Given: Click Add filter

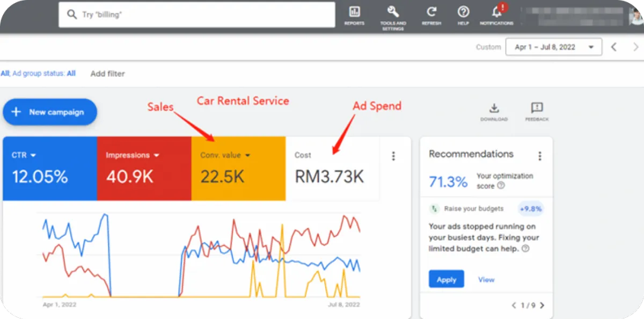Looking at the screenshot, I should pos(107,74).
